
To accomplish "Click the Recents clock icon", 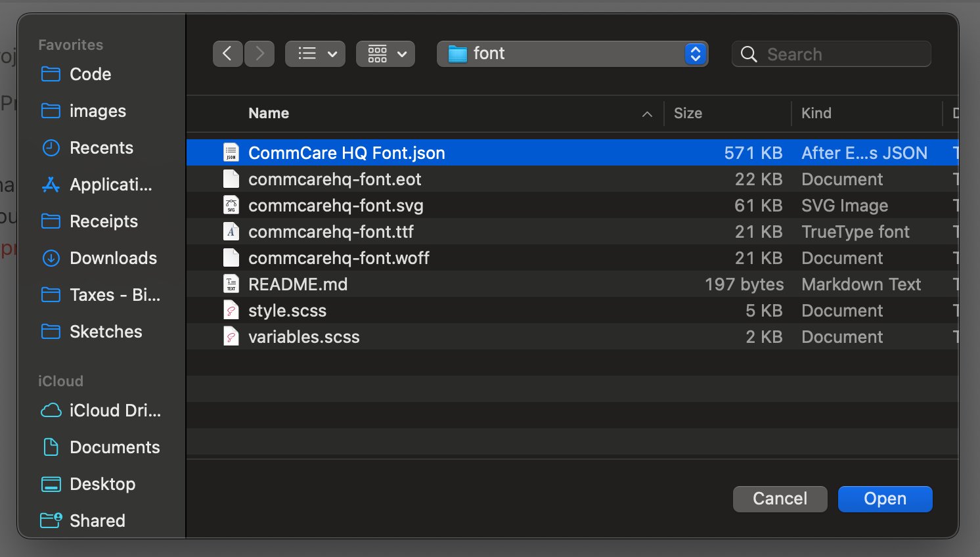I will click(51, 148).
